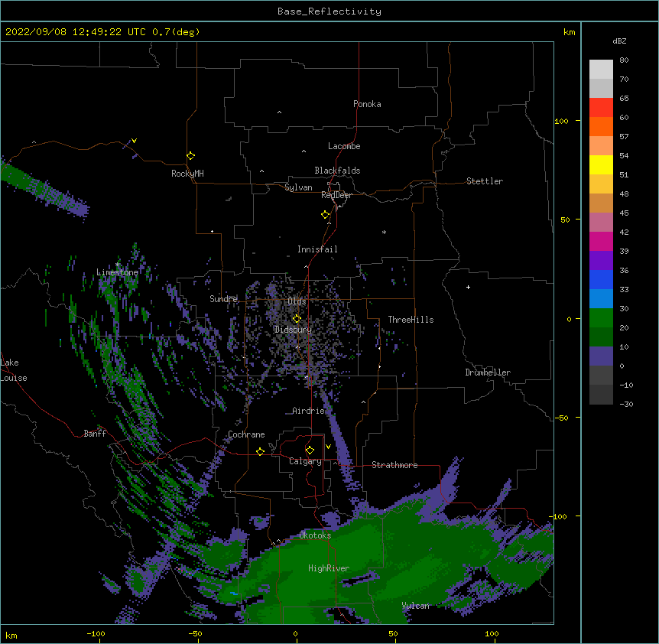Click the Strathmore label

pyautogui.click(x=394, y=465)
